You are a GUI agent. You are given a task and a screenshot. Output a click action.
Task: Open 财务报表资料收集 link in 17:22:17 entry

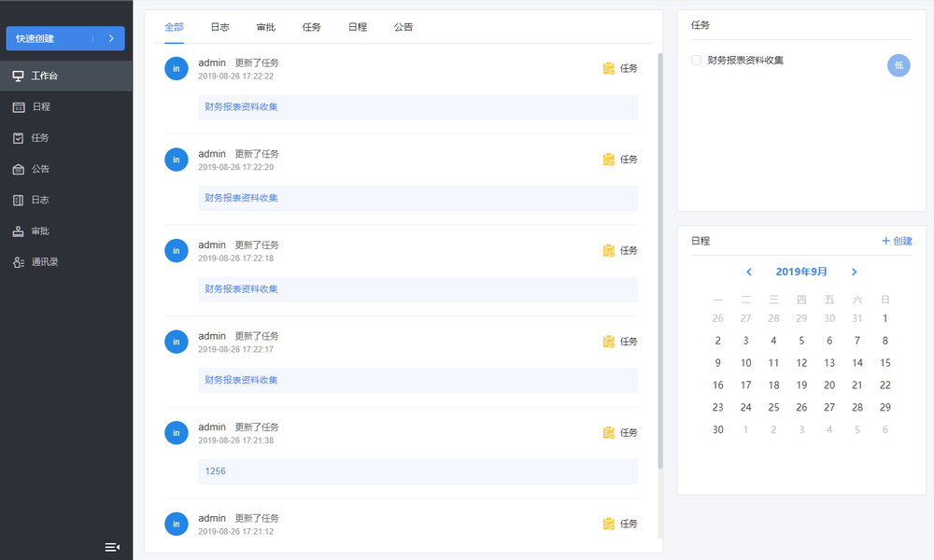coord(241,380)
